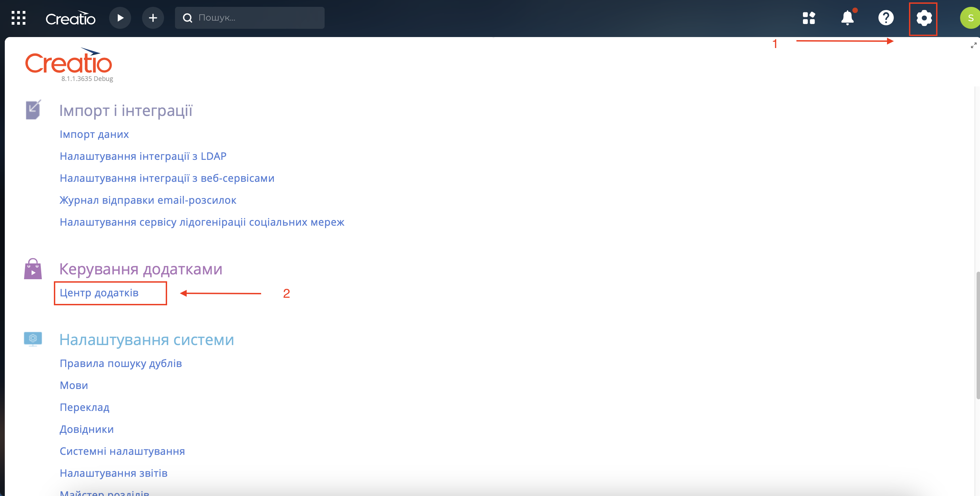Click the plus quick-add button

coord(153,18)
